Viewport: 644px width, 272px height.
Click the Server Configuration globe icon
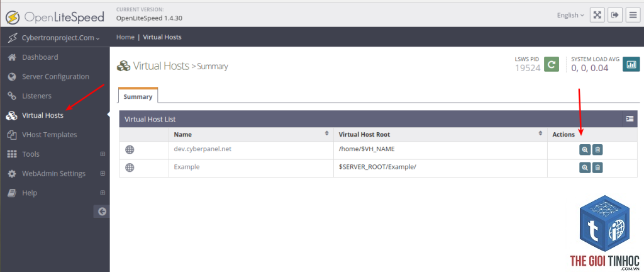[12, 76]
